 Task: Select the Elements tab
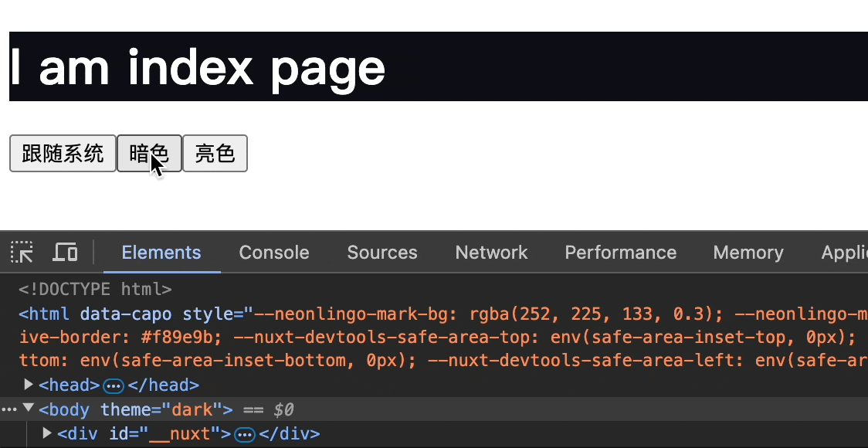pos(161,253)
